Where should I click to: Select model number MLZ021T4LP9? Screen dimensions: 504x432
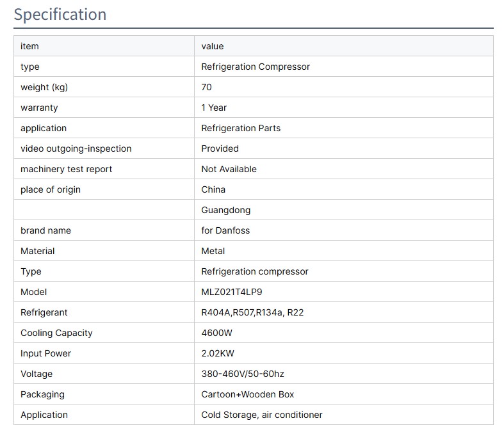[x=231, y=292]
